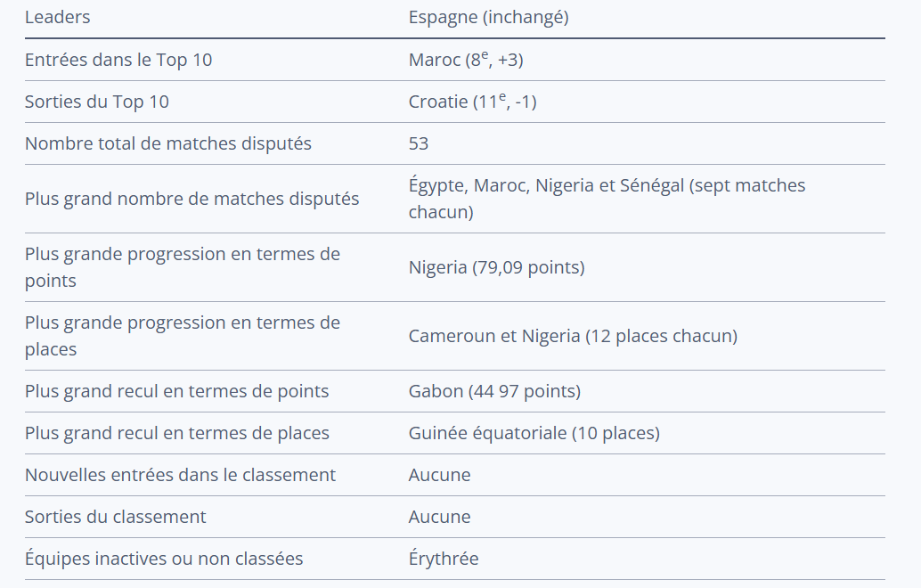Viewport: 921px width, 588px height.
Task: Click 'Plus grande progression en termes de points'
Action: (183, 267)
